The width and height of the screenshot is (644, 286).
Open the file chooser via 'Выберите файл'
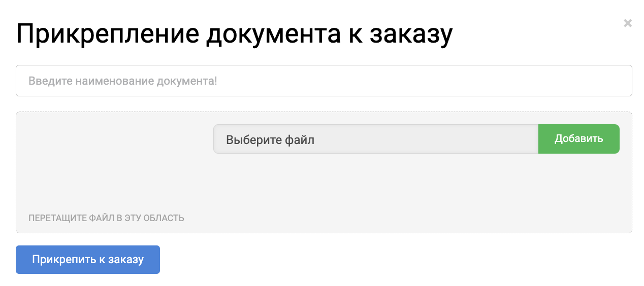tap(375, 139)
